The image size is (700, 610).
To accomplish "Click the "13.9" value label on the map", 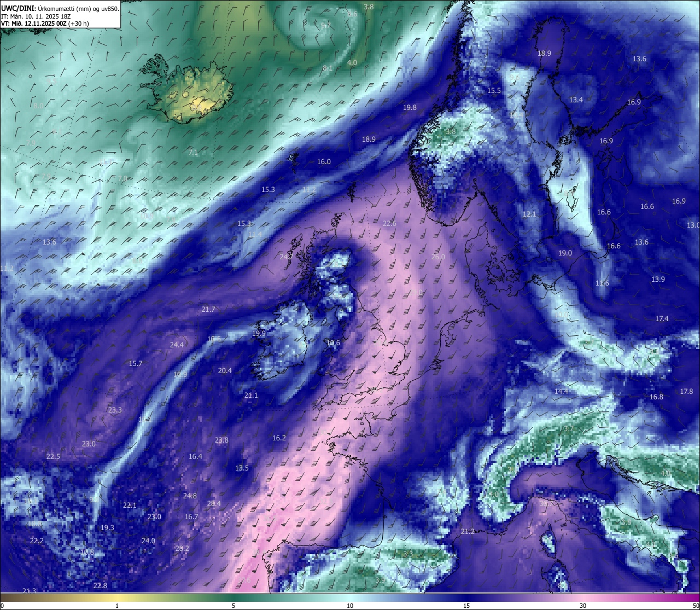I will (x=658, y=280).
